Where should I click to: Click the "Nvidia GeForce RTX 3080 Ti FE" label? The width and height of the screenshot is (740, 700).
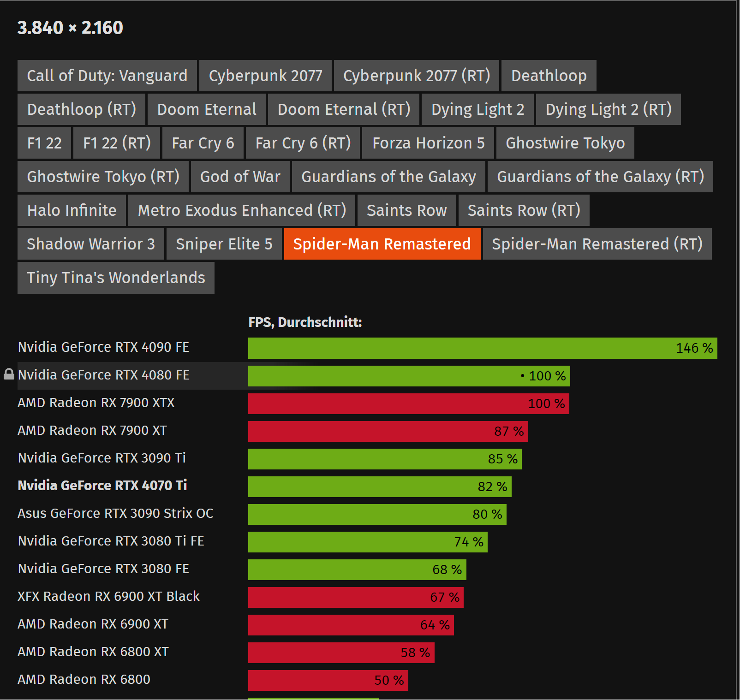(111, 541)
